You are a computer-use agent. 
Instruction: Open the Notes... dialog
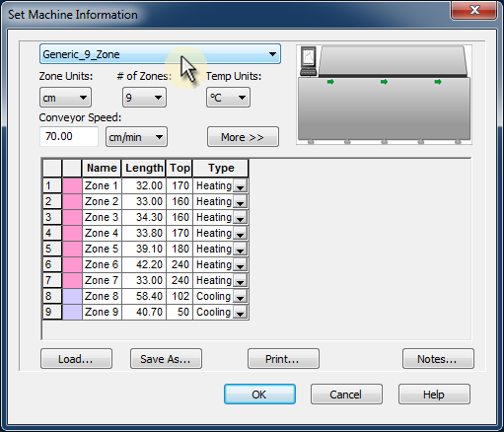[x=438, y=359]
